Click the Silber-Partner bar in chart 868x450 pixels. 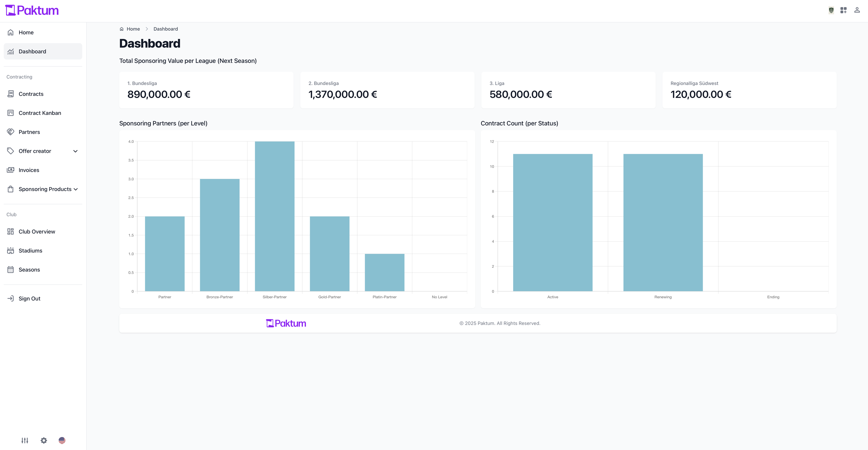(275, 216)
